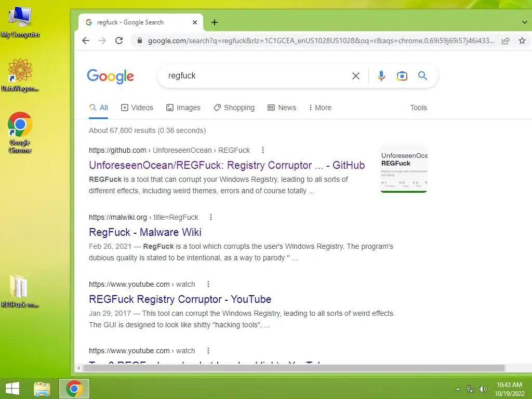Viewport: 532px width, 399px height.
Task: Click the horizontal scrollbar track
Action: pos(294,368)
